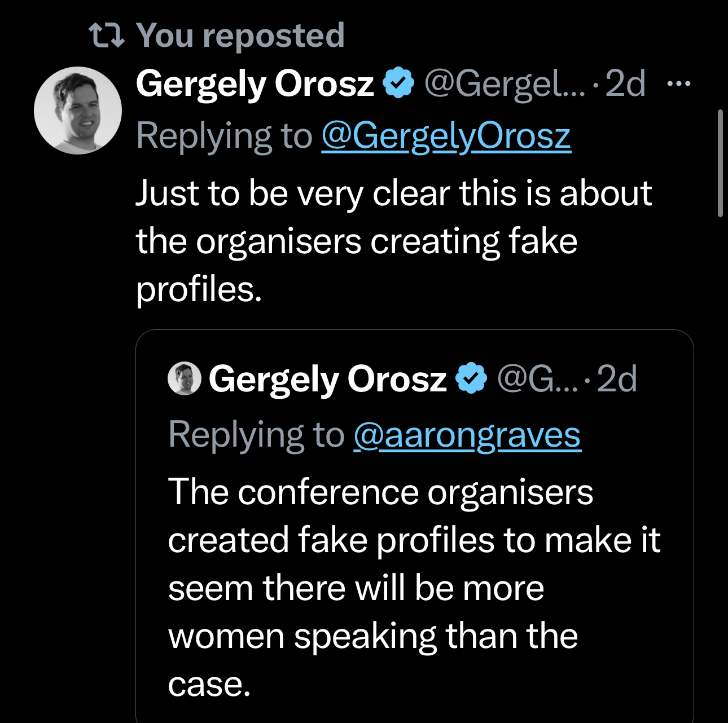Open the @aarongraves mention link
This screenshot has width=728, height=723.
coord(467,435)
